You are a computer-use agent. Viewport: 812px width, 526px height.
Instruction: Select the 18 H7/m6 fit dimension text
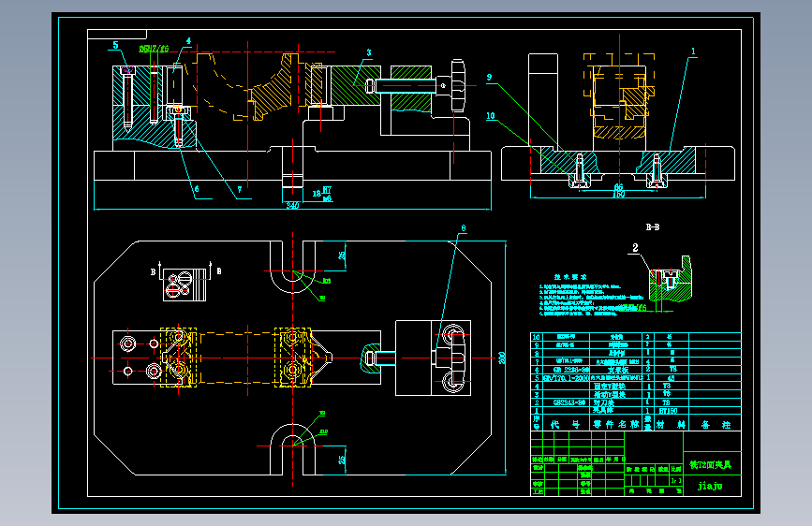pos(321,194)
